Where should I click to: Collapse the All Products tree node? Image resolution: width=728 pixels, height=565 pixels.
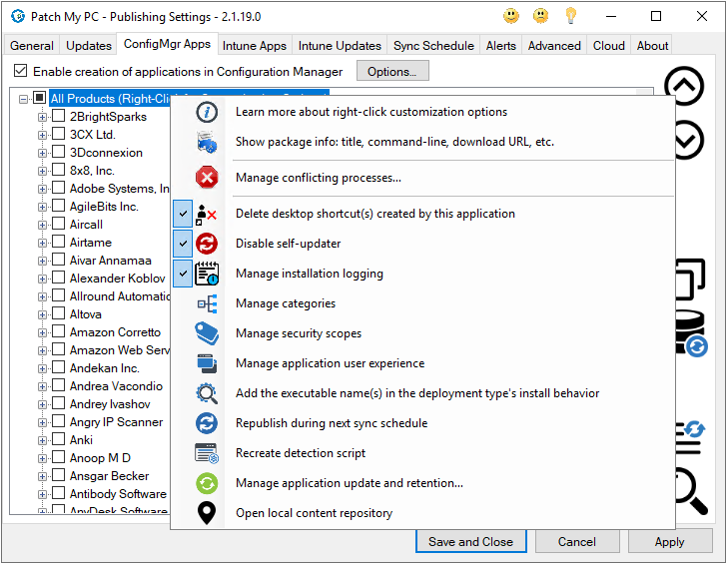click(x=23, y=99)
